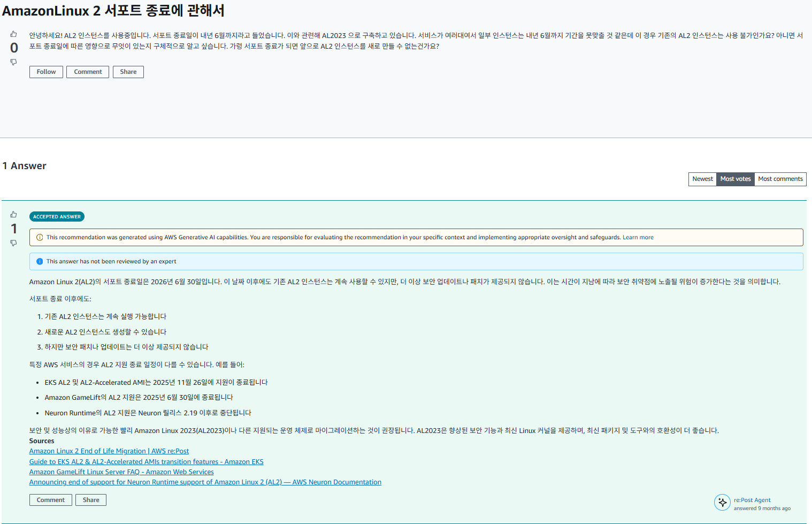Downvote the accepted answer
This screenshot has height=524, width=812.
[x=13, y=243]
